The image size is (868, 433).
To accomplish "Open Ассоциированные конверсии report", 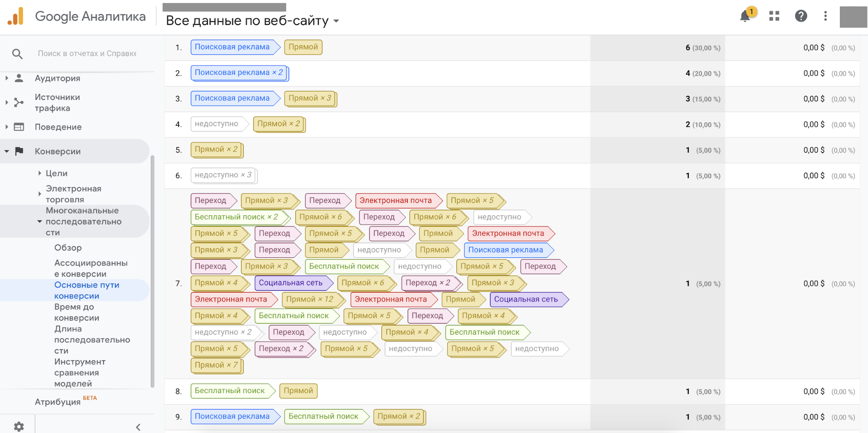I will pos(91,268).
